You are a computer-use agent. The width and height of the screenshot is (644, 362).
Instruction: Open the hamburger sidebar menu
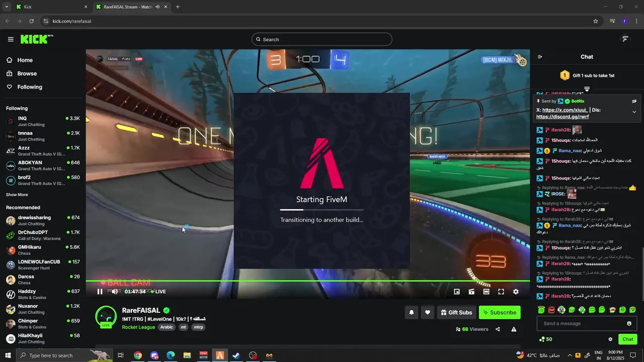tap(11, 39)
